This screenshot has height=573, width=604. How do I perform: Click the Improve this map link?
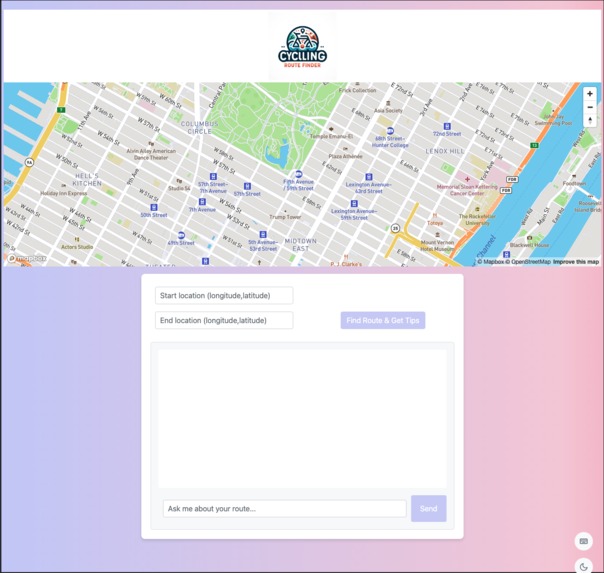pyautogui.click(x=576, y=262)
